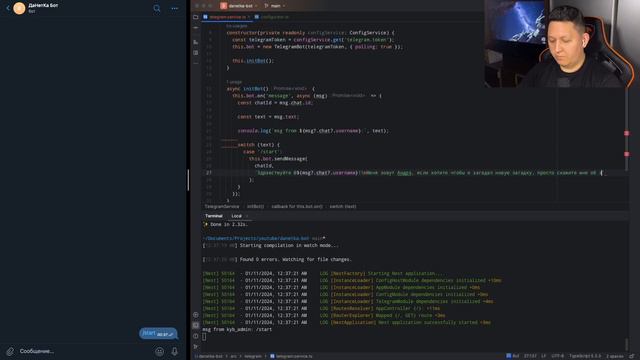Open the Git tool window icon
Image resolution: width=640 pixels, height=360 pixels.
[196, 347]
